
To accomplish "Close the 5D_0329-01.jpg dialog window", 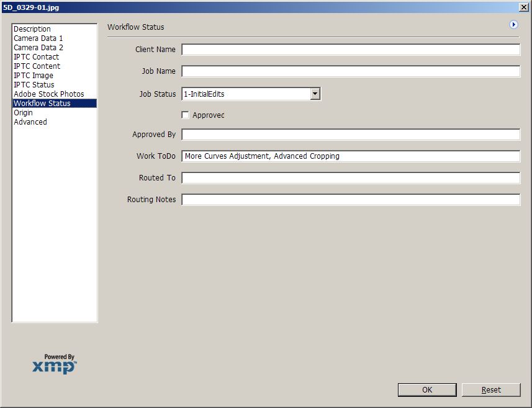I will coord(523,7).
